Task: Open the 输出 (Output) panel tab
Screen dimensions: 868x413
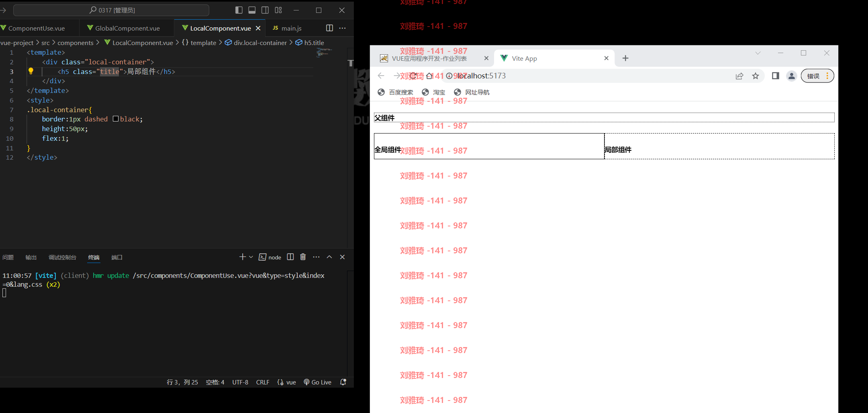Action: click(31, 257)
